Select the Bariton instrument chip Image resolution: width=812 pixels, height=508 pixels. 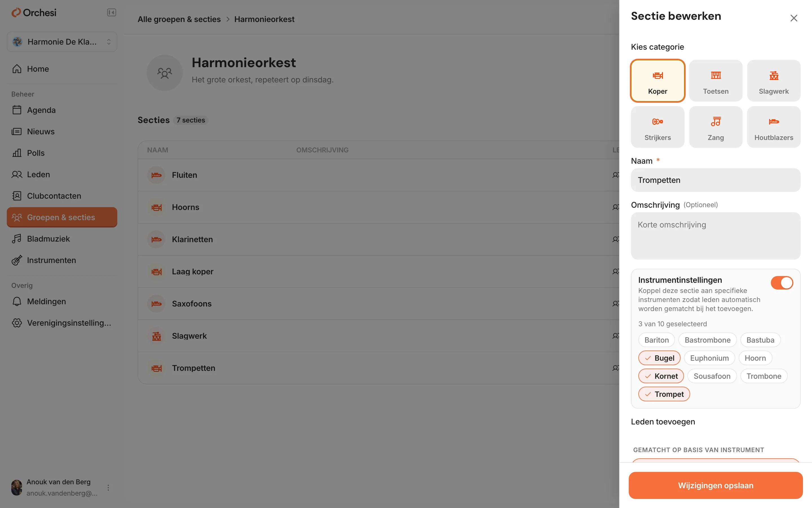tap(656, 340)
